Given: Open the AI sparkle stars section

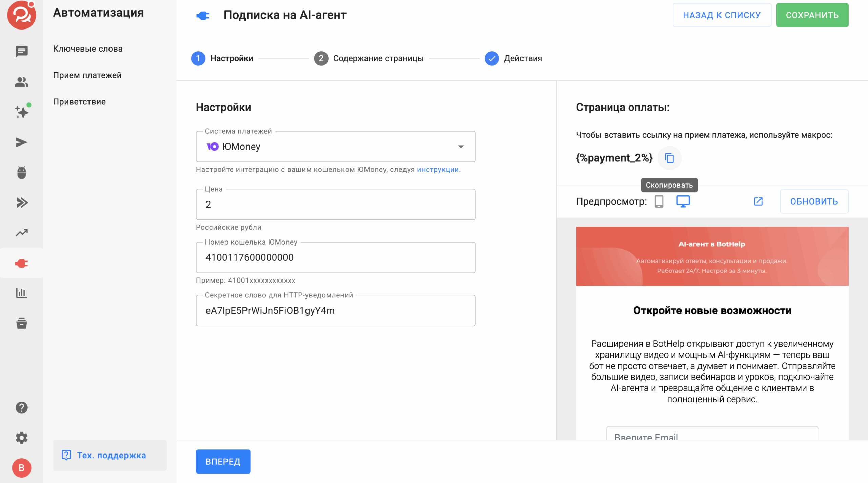Looking at the screenshot, I should pos(22,112).
